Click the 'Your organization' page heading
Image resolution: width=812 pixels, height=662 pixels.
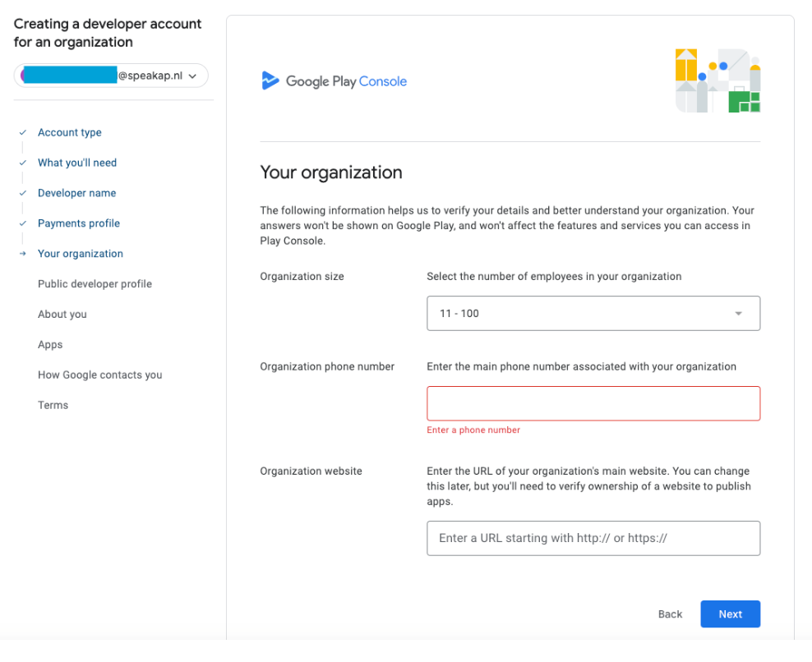coord(331,172)
